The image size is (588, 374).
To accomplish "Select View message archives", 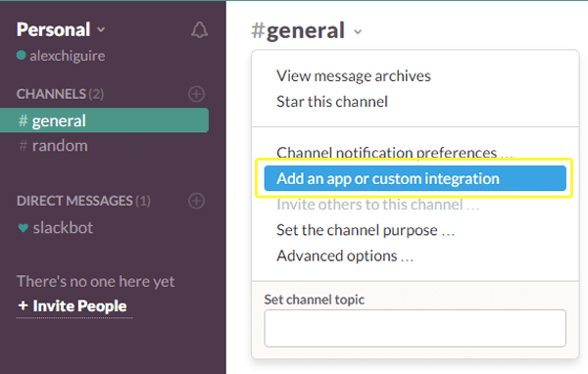I will point(354,76).
